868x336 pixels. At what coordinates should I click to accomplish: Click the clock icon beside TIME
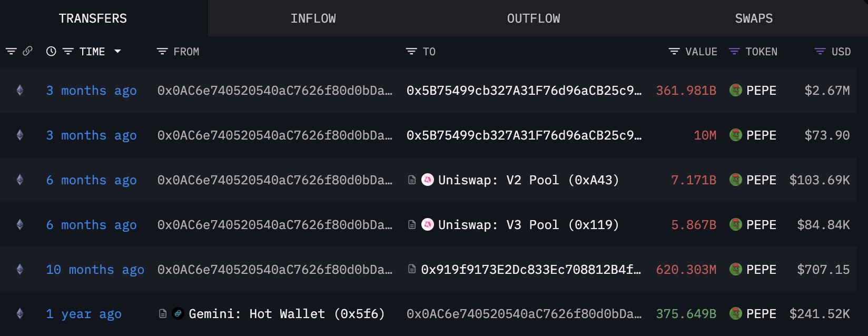coord(51,52)
